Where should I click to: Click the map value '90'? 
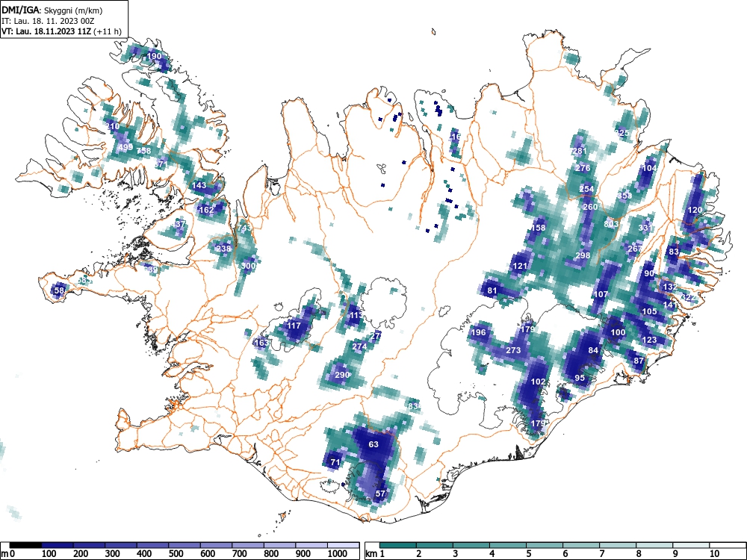pos(649,273)
